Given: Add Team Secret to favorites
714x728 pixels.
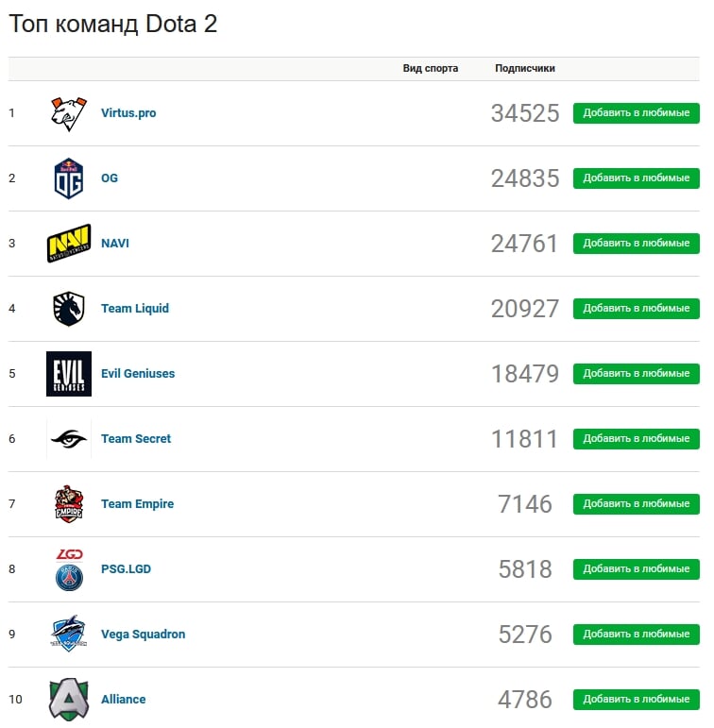Looking at the screenshot, I should coord(637,439).
